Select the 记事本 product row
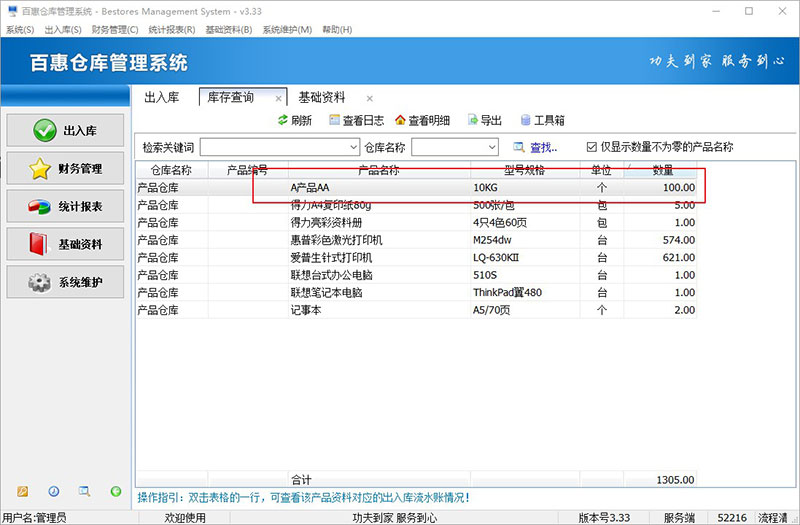 click(416, 310)
